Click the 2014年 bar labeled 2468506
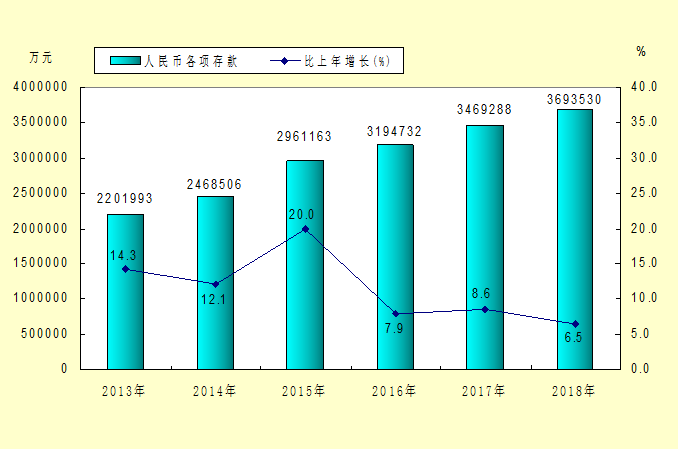Viewport: 678px width, 453px height. pyautogui.click(x=215, y=283)
